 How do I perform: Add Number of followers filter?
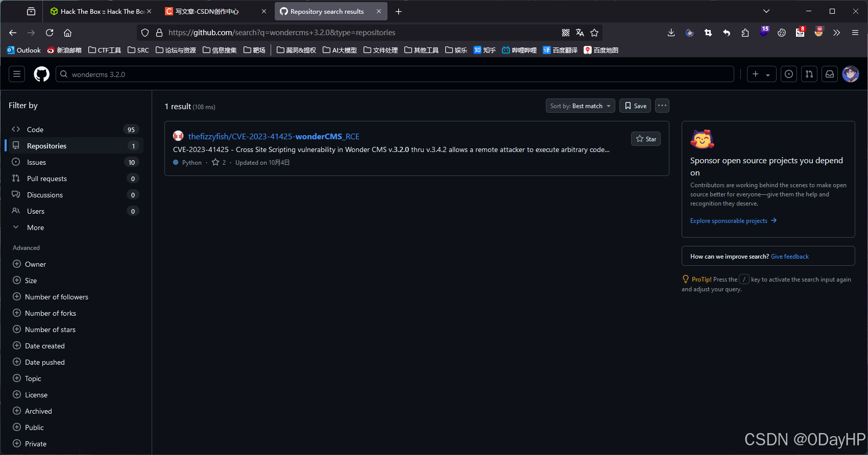pyautogui.click(x=51, y=297)
